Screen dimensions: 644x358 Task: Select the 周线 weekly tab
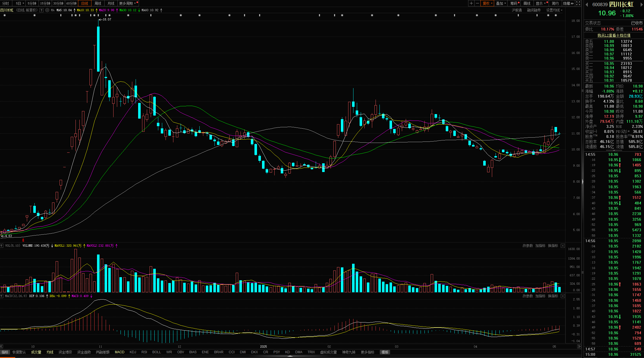(x=98, y=3)
